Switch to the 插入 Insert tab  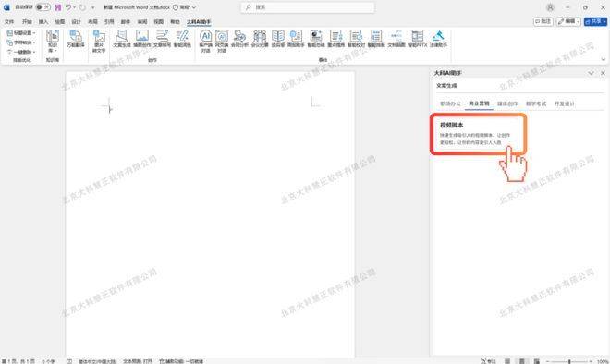click(x=43, y=22)
